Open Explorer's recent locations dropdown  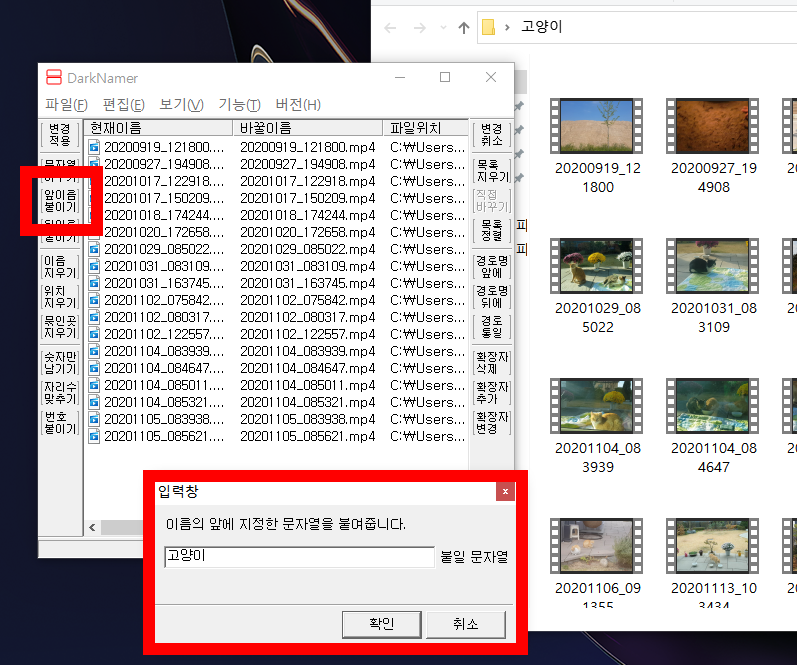coord(443,27)
